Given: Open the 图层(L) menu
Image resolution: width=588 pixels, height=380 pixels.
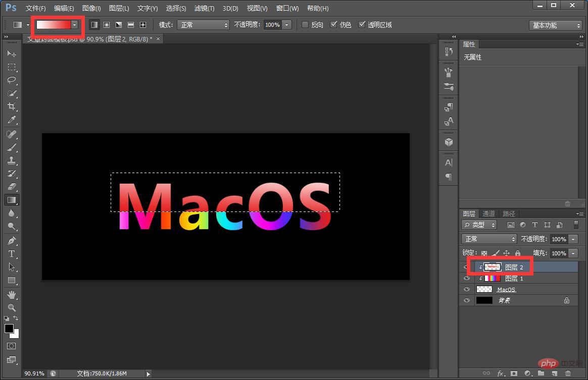Looking at the screenshot, I should pyautogui.click(x=119, y=8).
